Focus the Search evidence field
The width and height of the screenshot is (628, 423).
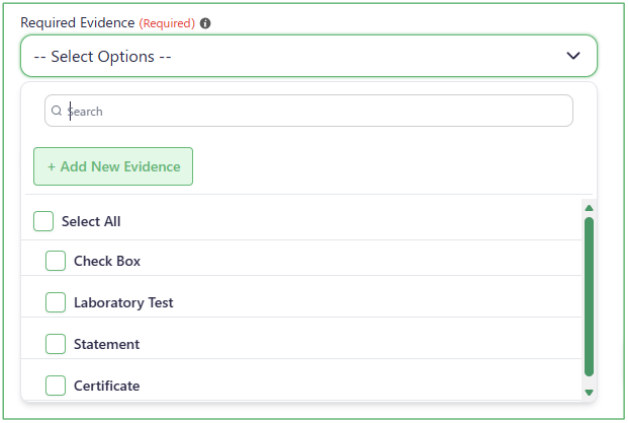point(309,111)
